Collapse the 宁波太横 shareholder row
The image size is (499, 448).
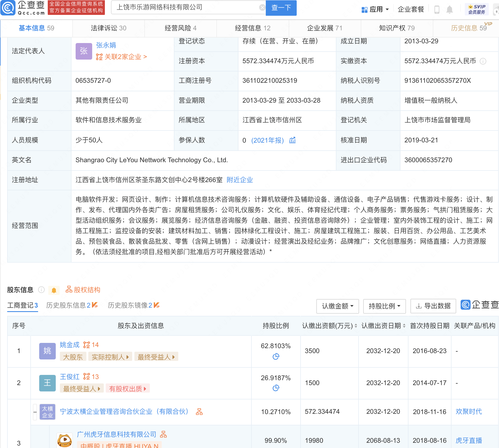(x=35, y=412)
